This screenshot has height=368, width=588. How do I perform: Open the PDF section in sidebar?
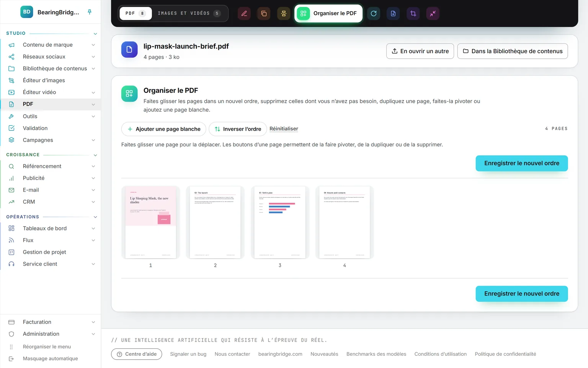click(x=51, y=104)
